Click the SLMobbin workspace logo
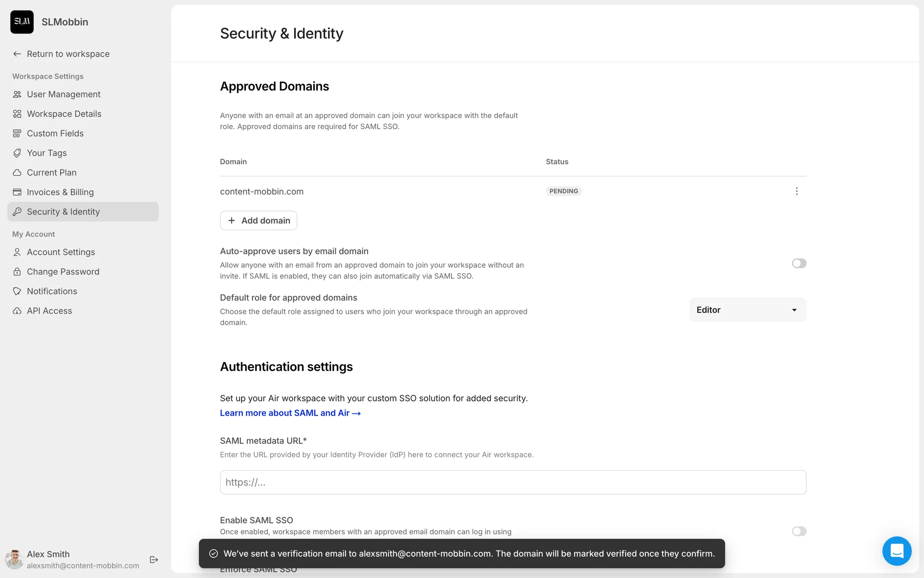The height and width of the screenshot is (578, 924). pyautogui.click(x=22, y=22)
